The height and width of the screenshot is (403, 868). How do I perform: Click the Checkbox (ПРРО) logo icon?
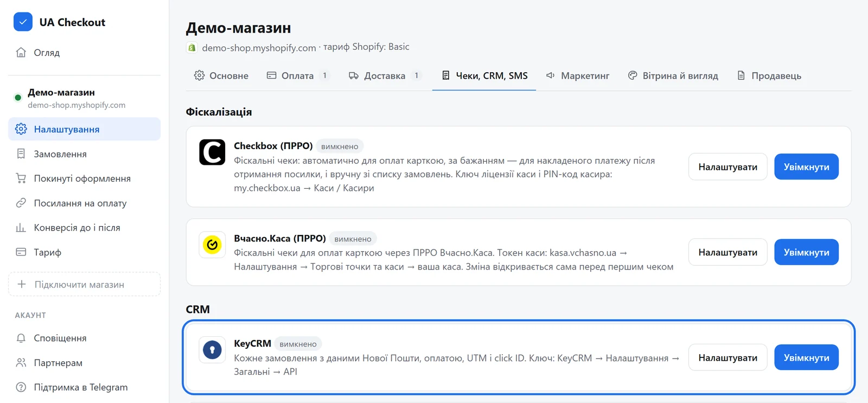coord(212,152)
